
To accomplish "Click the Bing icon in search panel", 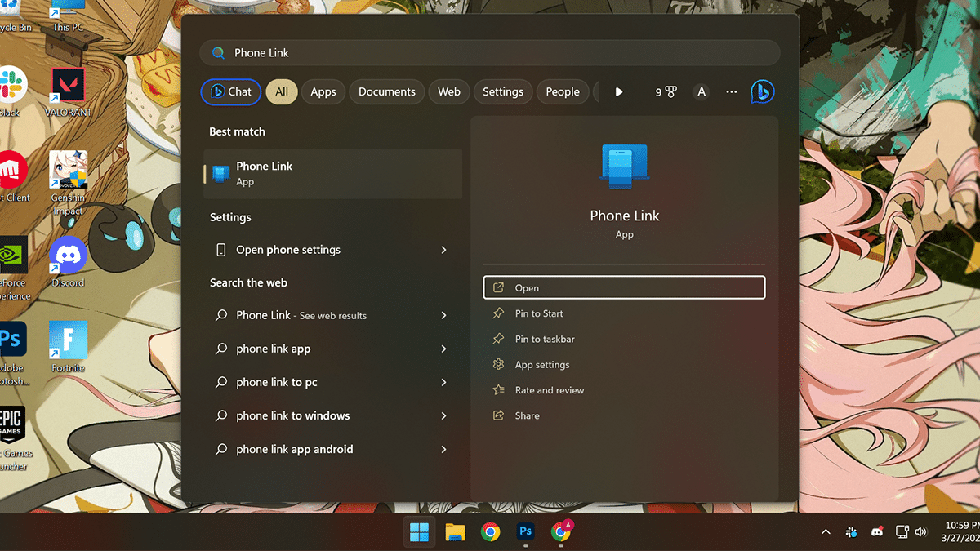I will [x=762, y=91].
